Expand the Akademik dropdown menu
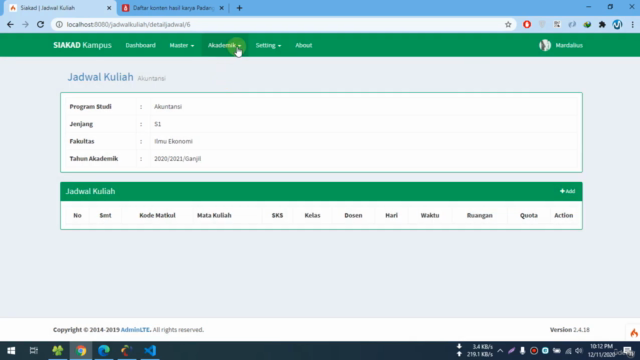Image resolution: width=640 pixels, height=360 pixels. pos(224,45)
